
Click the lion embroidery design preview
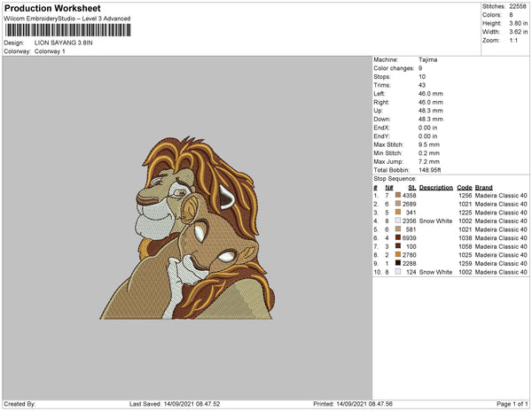(x=187, y=228)
